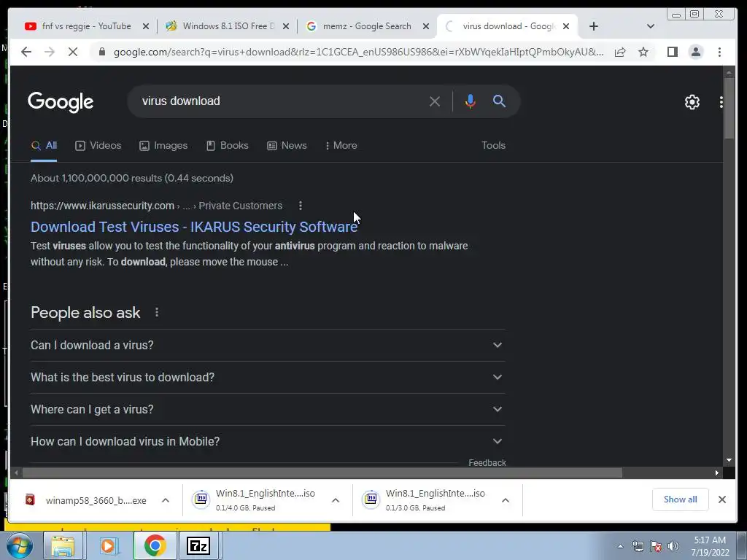The image size is (747, 560).
Task: Click the vertical page scrollbar
Action: point(729,109)
